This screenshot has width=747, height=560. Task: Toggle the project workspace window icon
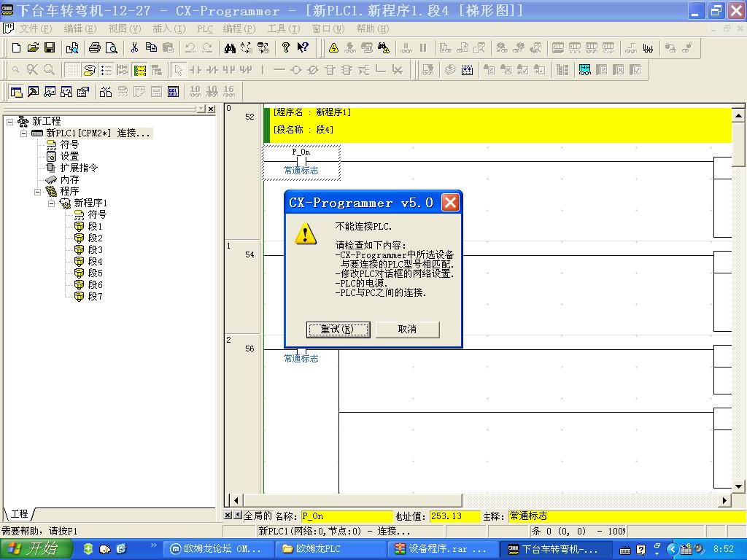pyautogui.click(x=16, y=91)
